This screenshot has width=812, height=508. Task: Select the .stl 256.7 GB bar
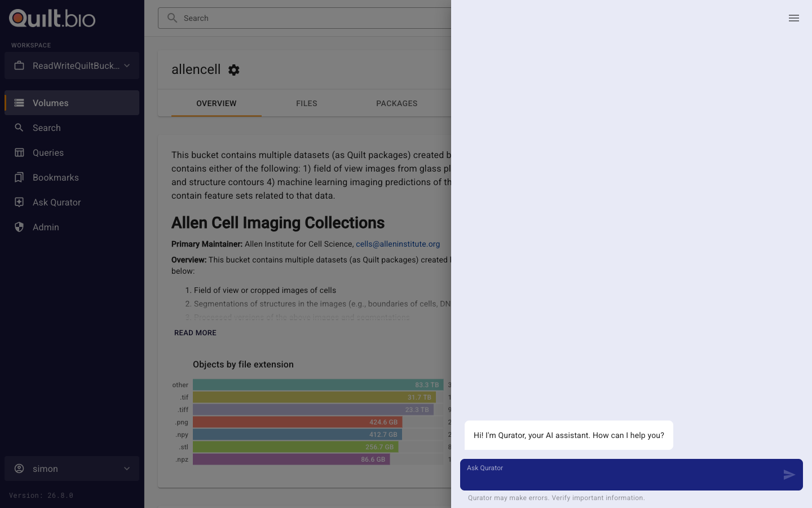coord(295,447)
